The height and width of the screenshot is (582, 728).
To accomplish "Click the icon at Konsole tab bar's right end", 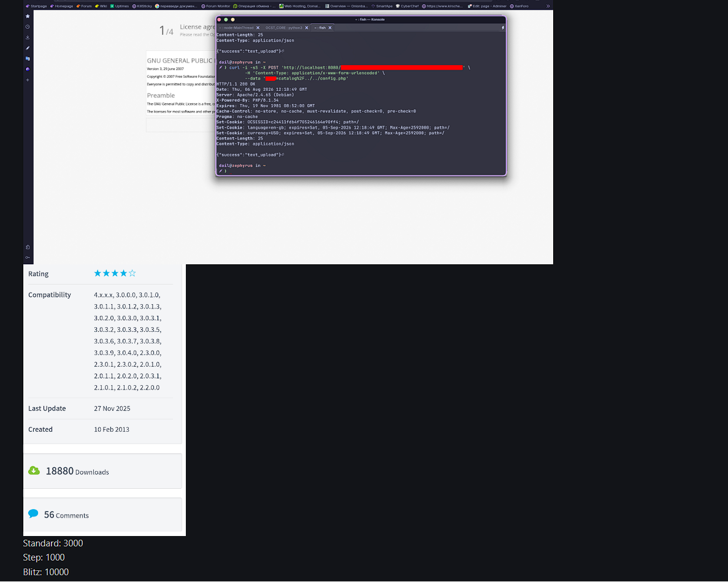I will 503,28.
